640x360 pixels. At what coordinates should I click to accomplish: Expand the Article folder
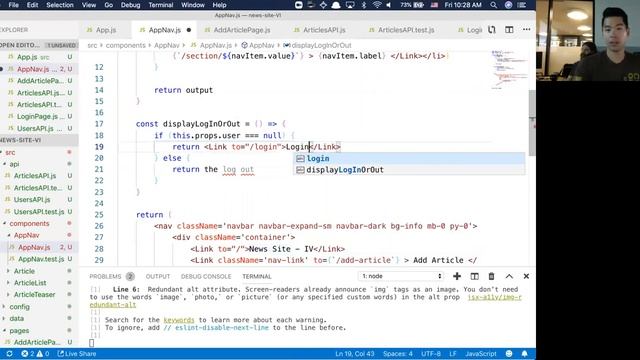pos(24,271)
